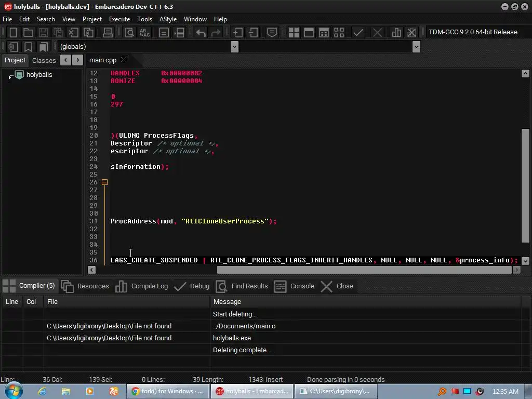The height and width of the screenshot is (399, 532).
Task: Open profile analysis bar-chart icon
Action: (x=396, y=33)
